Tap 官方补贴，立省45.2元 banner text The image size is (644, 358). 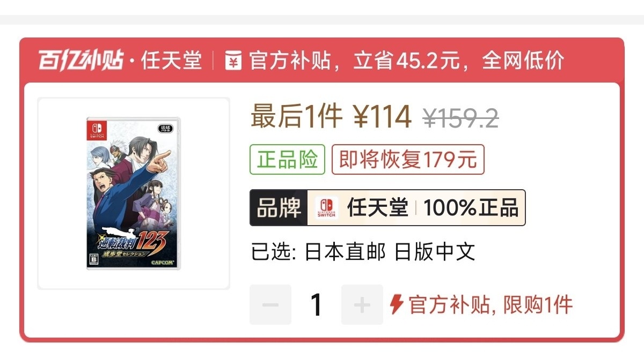[355, 61]
